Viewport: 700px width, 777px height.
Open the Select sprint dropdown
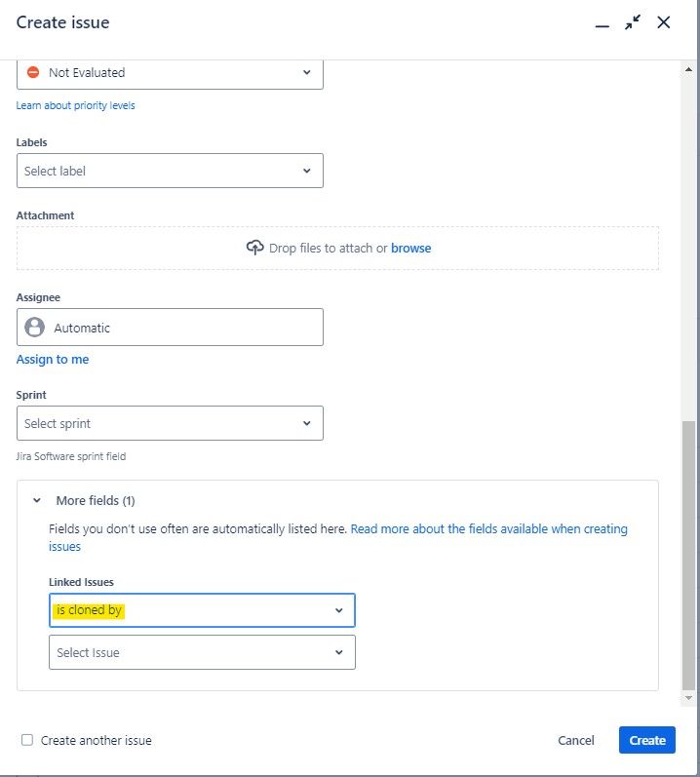coord(170,423)
